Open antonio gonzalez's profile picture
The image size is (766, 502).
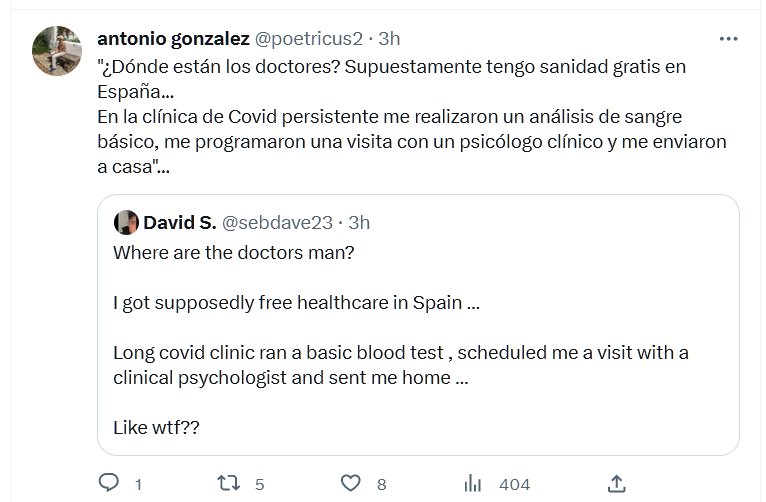point(58,51)
